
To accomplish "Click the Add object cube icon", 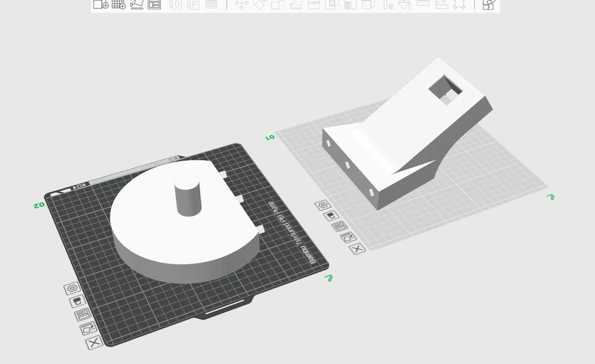I will 101,4.
